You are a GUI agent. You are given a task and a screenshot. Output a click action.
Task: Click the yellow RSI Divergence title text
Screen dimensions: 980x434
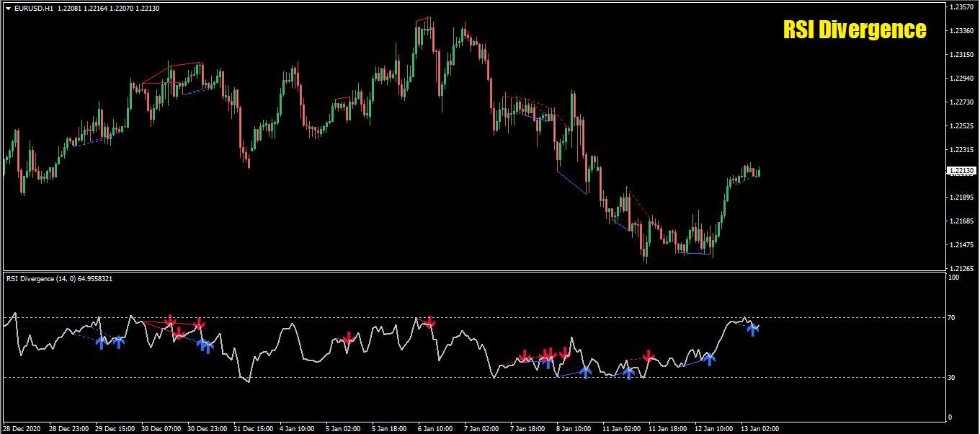click(x=854, y=30)
